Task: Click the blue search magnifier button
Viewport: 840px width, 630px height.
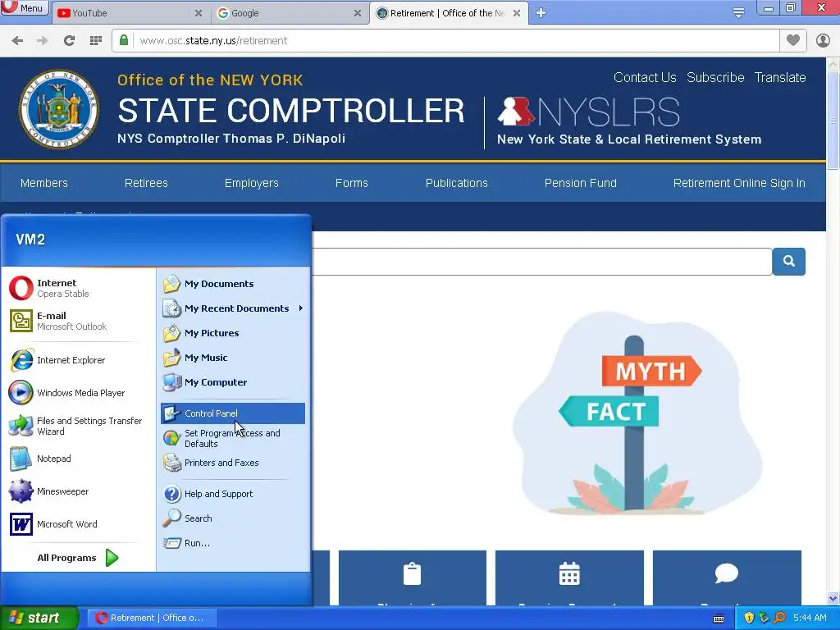Action: point(788,262)
